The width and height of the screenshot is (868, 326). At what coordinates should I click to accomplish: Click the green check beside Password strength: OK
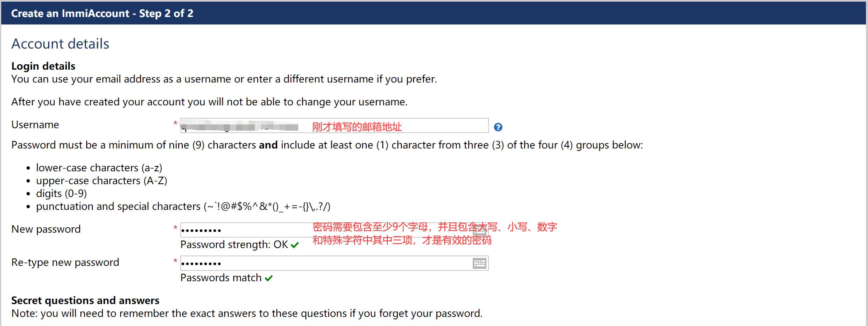[x=294, y=245]
